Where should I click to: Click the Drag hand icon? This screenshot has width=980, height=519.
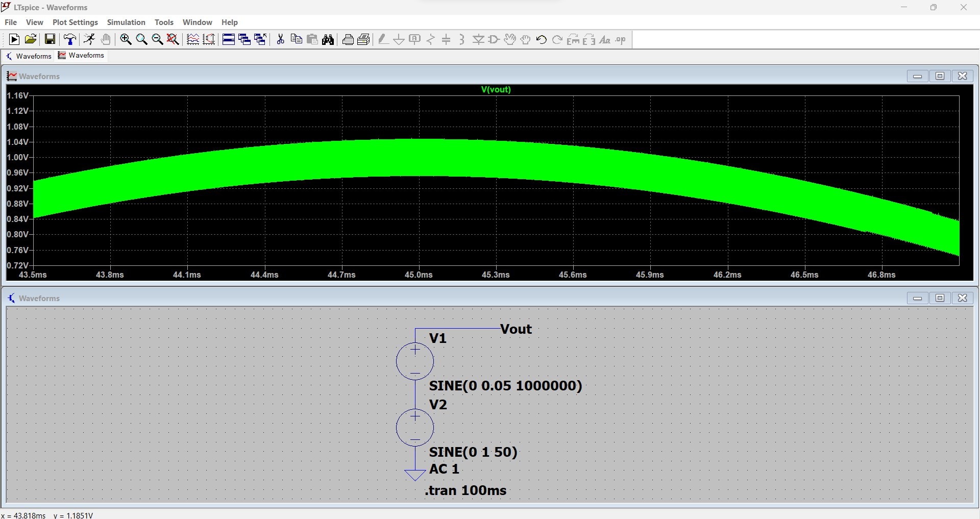pyautogui.click(x=526, y=39)
